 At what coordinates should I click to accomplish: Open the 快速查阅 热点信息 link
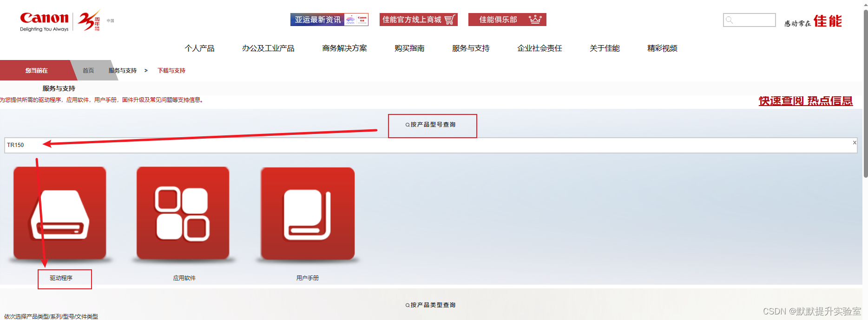(806, 101)
